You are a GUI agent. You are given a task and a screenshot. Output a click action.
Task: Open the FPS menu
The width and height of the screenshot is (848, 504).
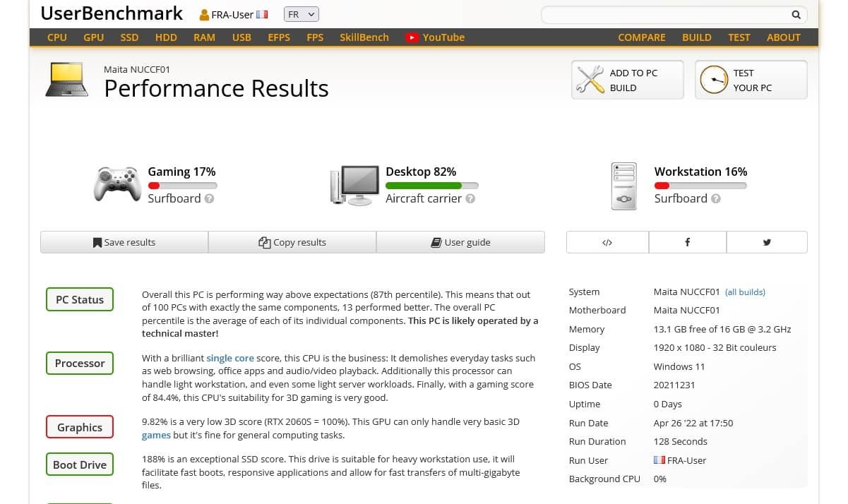point(315,37)
